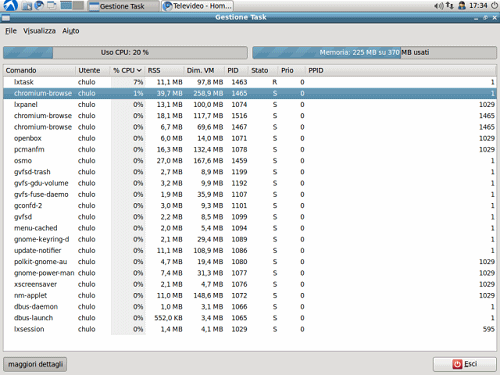Image resolution: width=500 pixels, height=375 pixels.
Task: Select the openbox process row
Action: tap(250, 138)
